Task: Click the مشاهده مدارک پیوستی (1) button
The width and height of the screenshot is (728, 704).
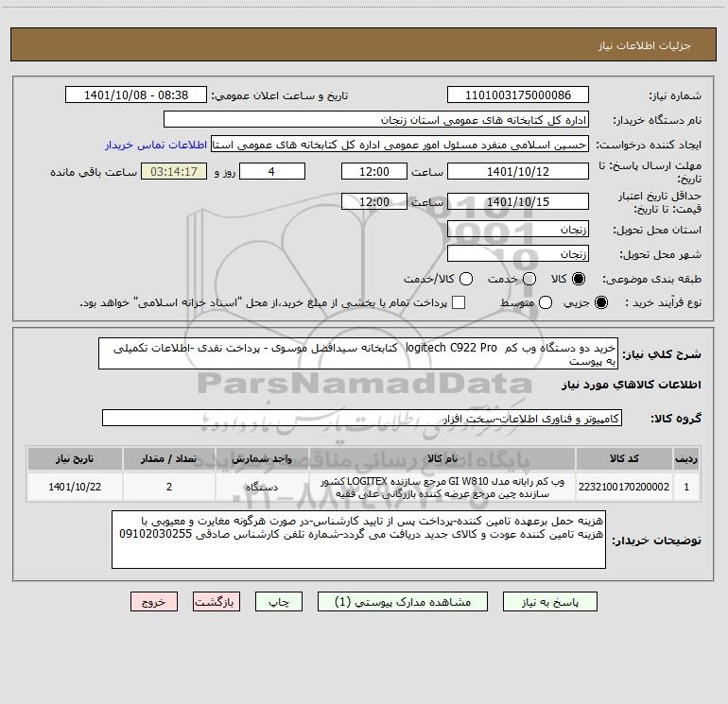Action: [403, 602]
